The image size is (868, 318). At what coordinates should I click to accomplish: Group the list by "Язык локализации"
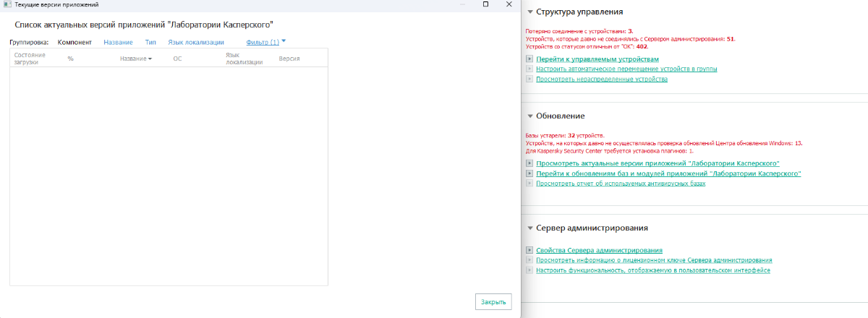click(195, 42)
